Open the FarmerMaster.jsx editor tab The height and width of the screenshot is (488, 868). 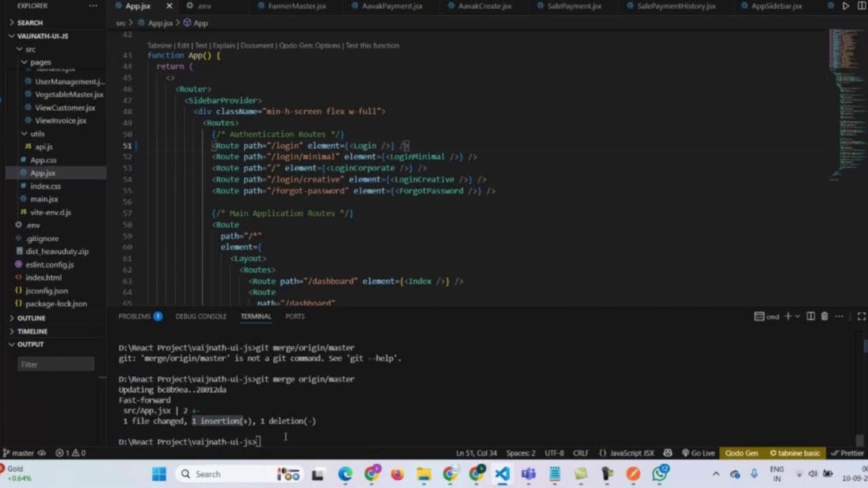296,6
